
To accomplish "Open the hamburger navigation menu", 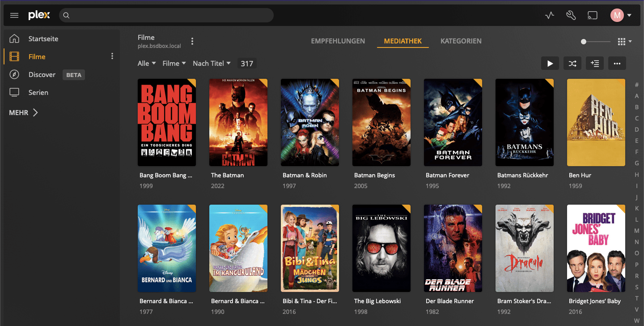I will coord(14,15).
